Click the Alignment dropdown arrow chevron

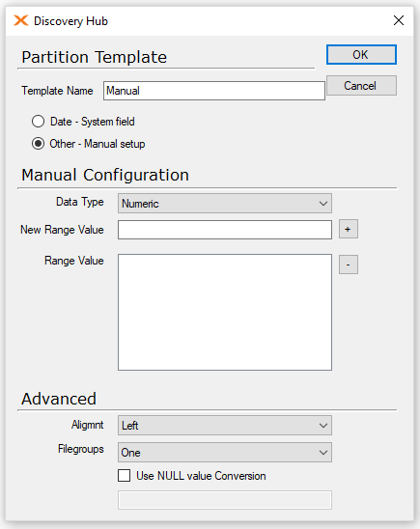[x=323, y=425]
